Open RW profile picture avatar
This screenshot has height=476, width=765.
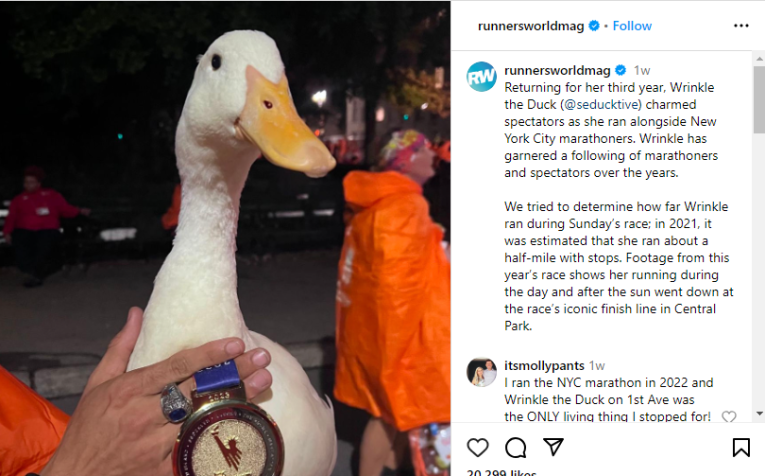482,77
